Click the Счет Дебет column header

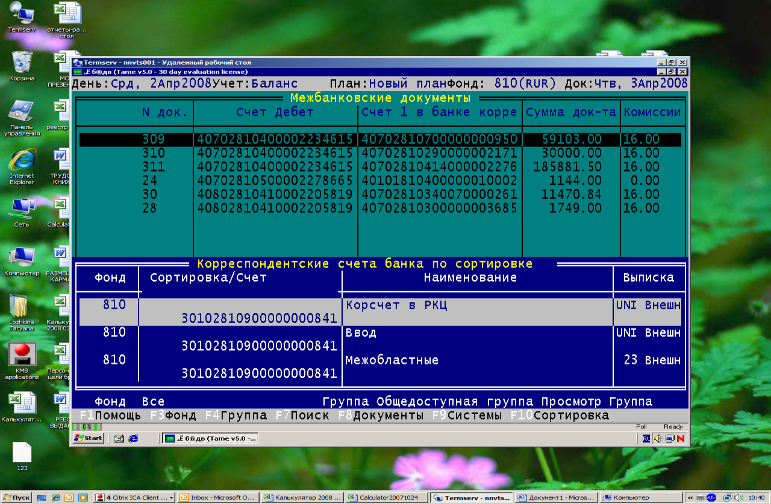275,112
